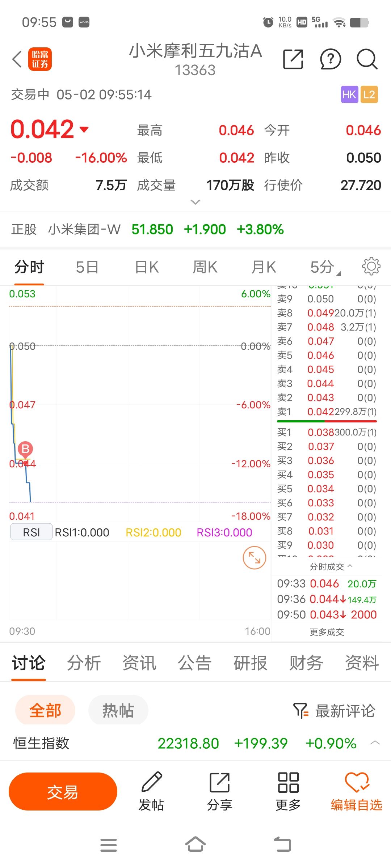Tap the B buy marker on chart
Viewport: 391px width, 868px height.
click(25, 449)
